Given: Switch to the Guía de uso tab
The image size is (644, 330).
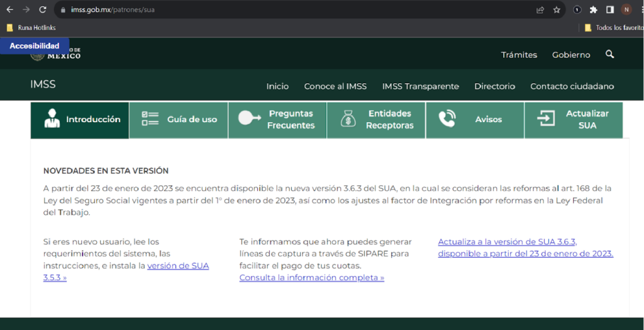Looking at the screenshot, I should [x=179, y=120].
